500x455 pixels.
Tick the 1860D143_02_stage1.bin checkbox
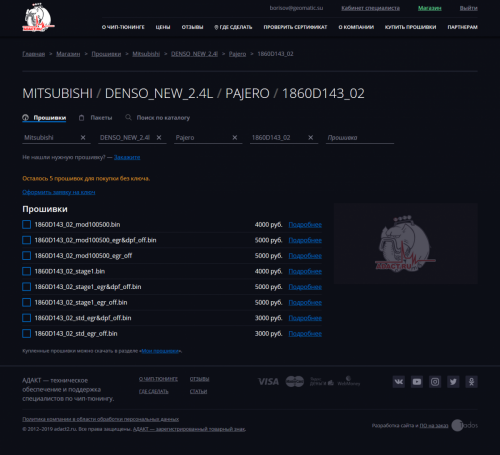[x=27, y=271]
